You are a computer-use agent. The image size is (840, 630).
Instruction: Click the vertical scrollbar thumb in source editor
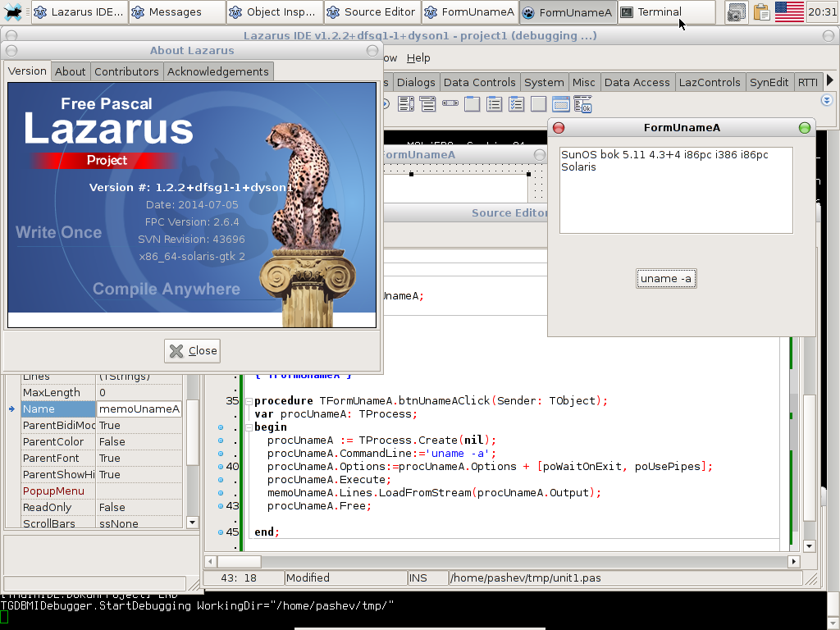pyautogui.click(x=809, y=458)
